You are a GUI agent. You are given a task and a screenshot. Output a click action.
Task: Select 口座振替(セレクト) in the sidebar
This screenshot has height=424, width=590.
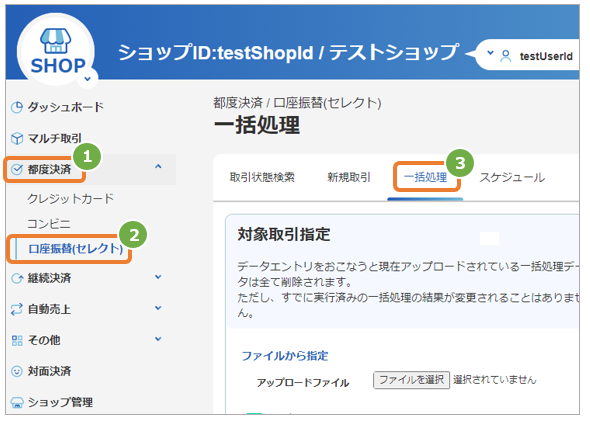pos(75,249)
